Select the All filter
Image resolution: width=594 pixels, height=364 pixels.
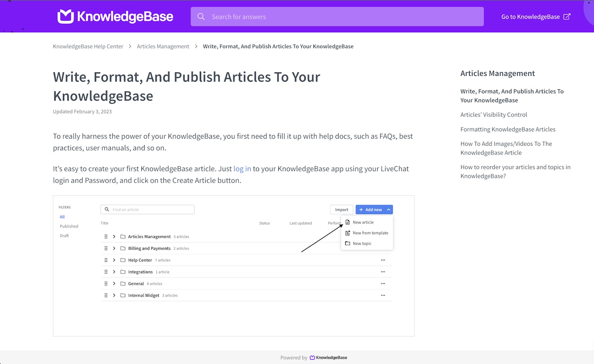pyautogui.click(x=62, y=217)
